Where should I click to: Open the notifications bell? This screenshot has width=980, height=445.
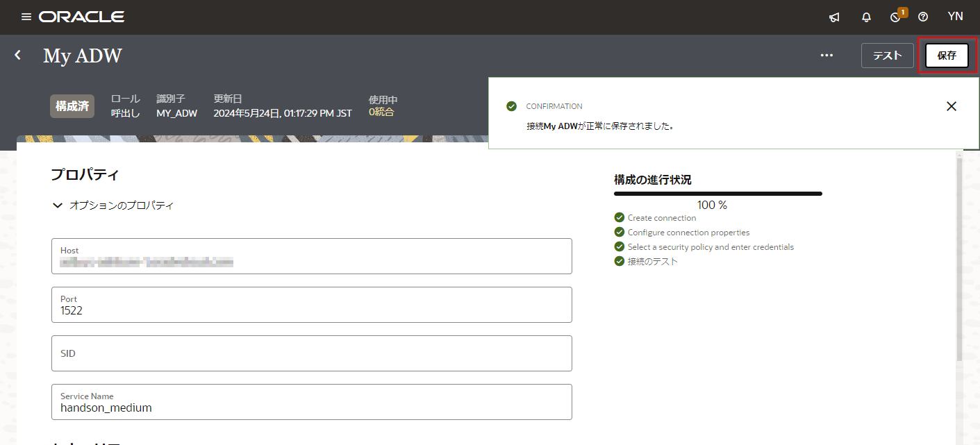(x=866, y=17)
